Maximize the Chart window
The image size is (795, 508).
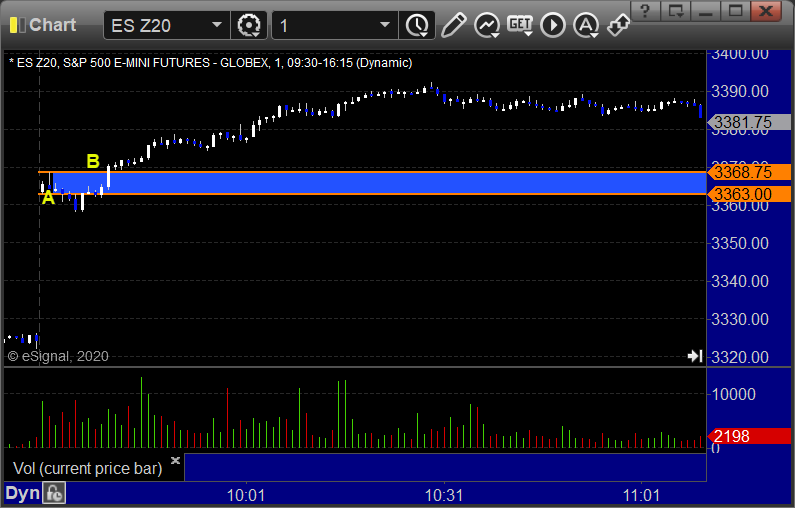pyautogui.click(x=735, y=10)
